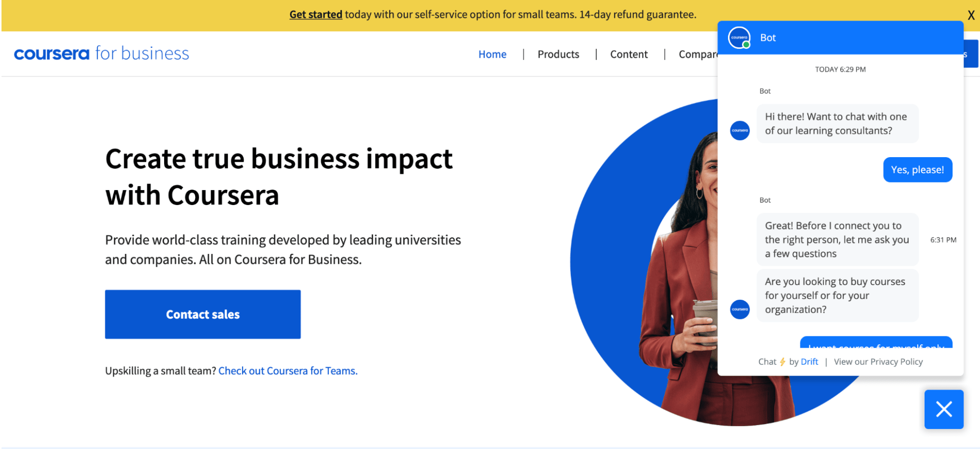This screenshot has height=449, width=980.
Task: Click the Contact sales button
Action: 203,314
